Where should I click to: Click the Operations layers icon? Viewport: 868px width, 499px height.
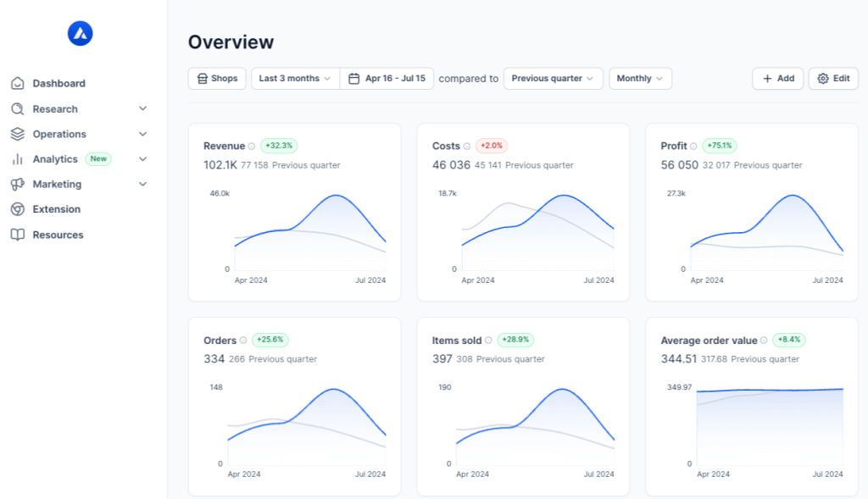tap(17, 134)
